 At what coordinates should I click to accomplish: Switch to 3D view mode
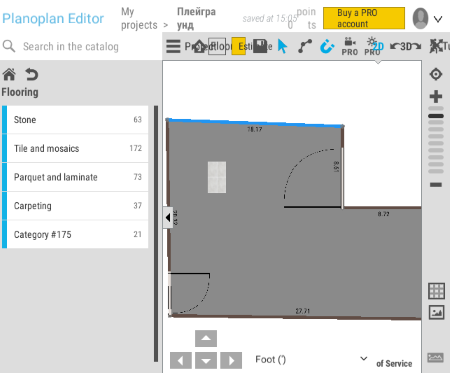coord(406,46)
